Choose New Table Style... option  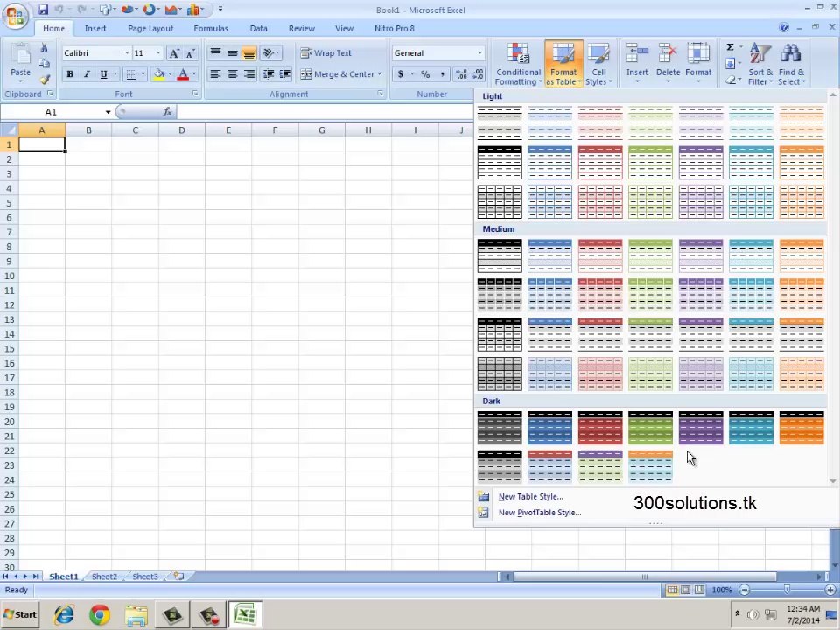(x=530, y=497)
